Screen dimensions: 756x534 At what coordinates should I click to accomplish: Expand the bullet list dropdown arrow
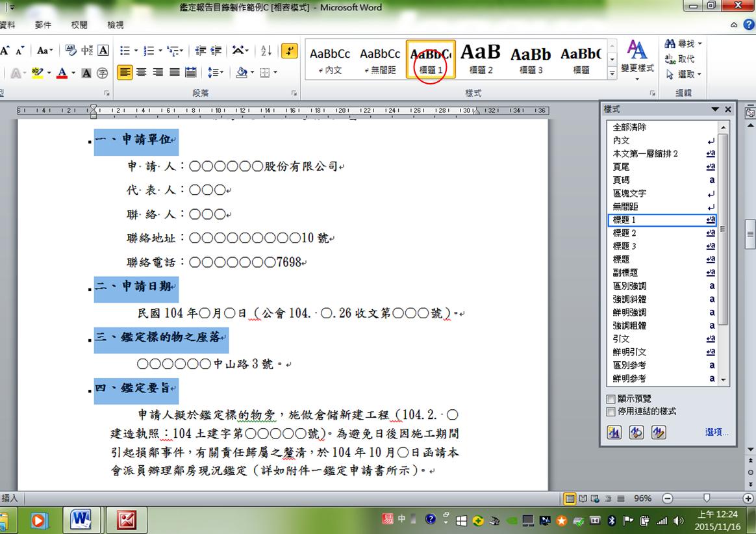pos(134,51)
